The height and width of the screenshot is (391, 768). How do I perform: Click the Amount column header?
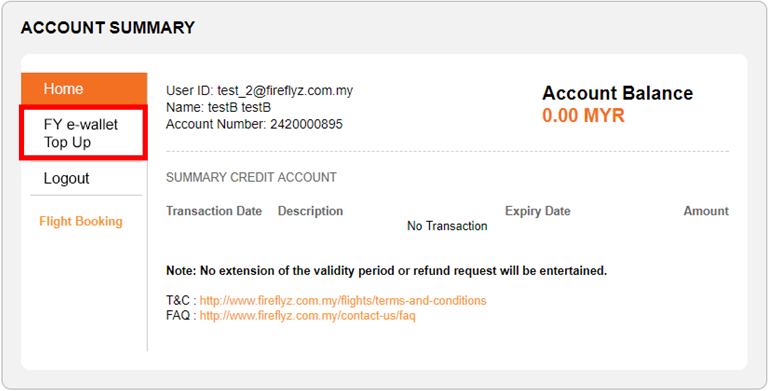[x=706, y=211]
